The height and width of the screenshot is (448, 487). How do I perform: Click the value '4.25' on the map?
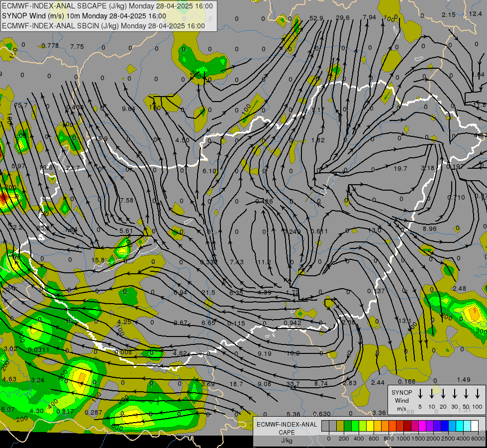point(124,322)
